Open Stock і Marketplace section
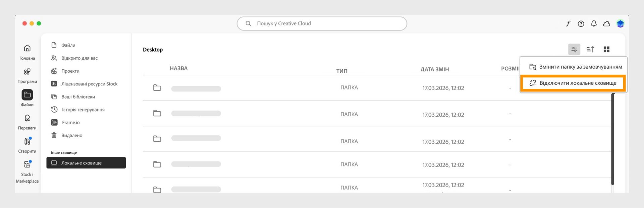 [28, 164]
